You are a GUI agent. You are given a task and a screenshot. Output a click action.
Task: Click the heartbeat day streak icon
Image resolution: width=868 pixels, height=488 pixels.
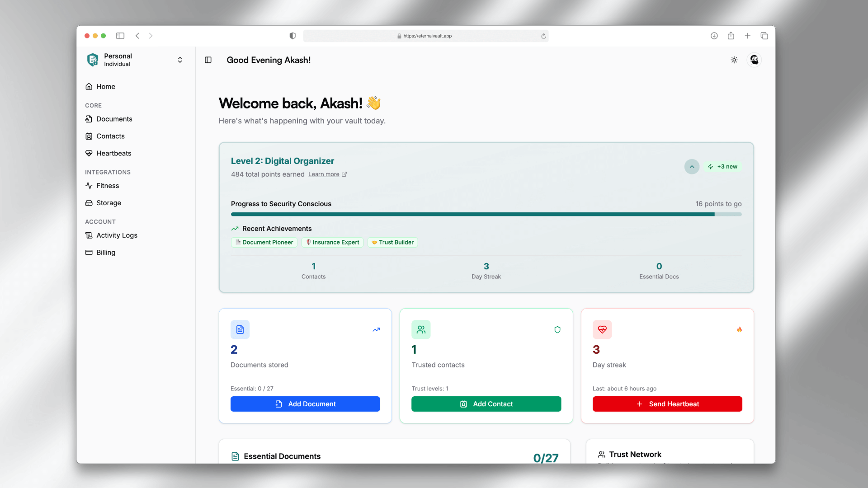click(x=602, y=330)
